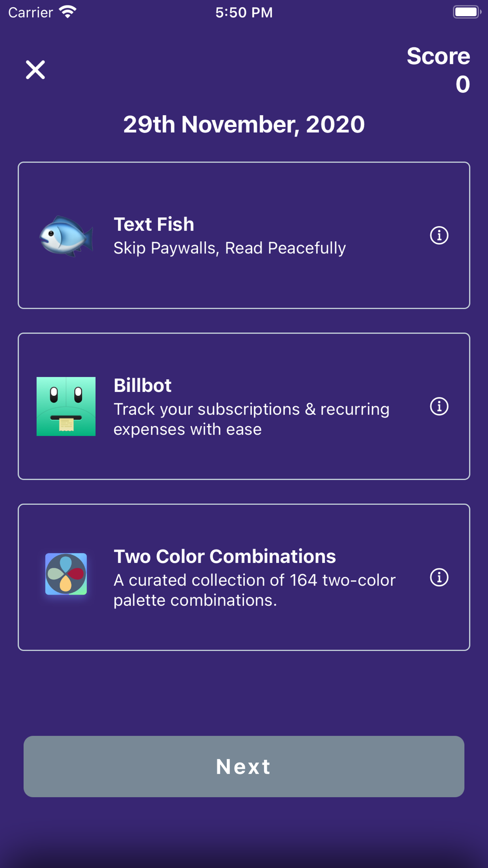This screenshot has height=868, width=488.
Task: Select the Text Fish title
Action: tap(154, 225)
